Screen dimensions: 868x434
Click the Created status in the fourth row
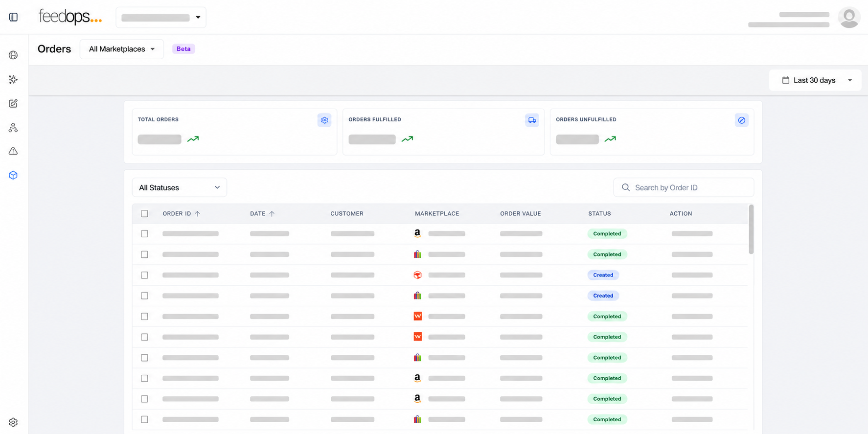tap(603, 296)
